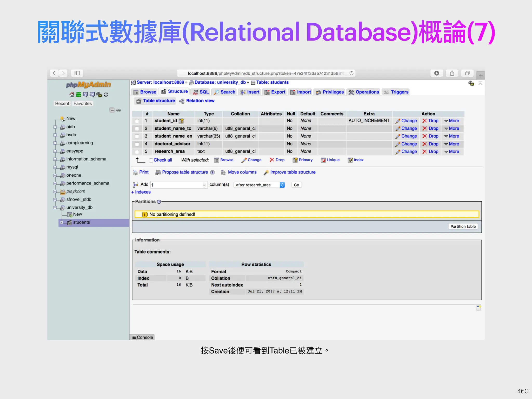Click the phpMyAdmin home icon
Viewport: 532px width, 399px height.
tap(72, 95)
